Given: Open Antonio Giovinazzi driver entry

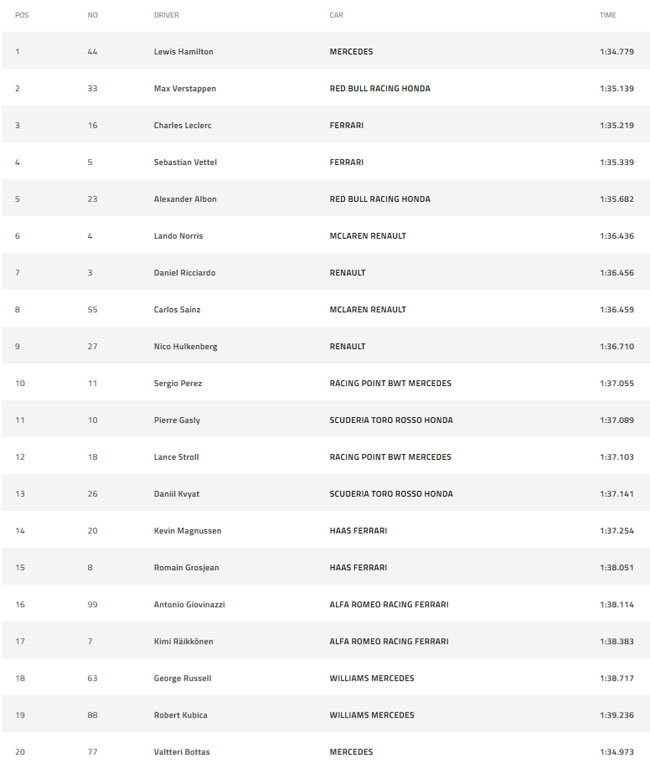Looking at the screenshot, I should (x=189, y=604).
